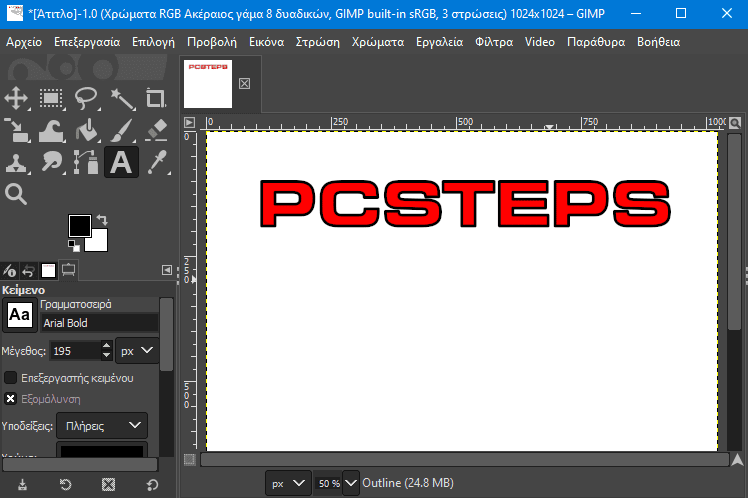Open the Χρώματα menu

coord(378,42)
